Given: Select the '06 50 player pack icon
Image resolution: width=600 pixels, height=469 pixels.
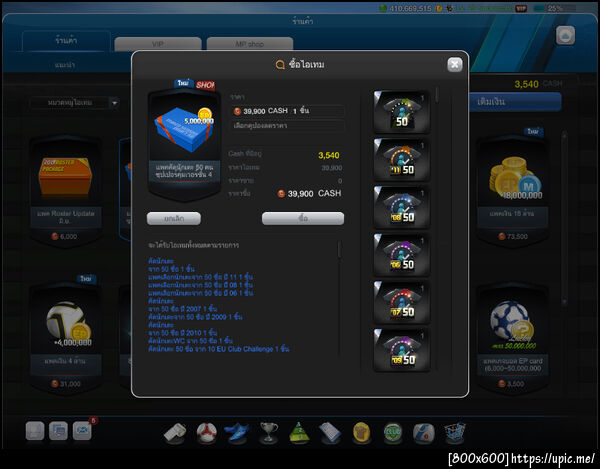Looking at the screenshot, I should click(401, 255).
